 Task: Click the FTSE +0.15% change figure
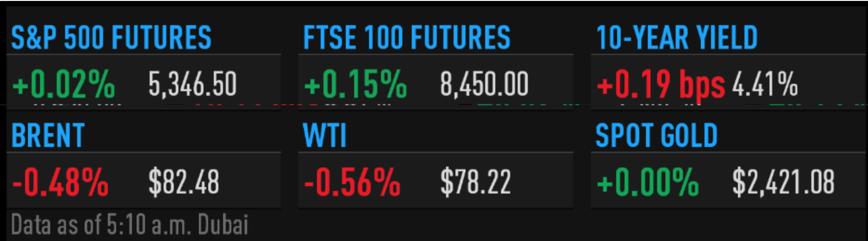click(355, 84)
